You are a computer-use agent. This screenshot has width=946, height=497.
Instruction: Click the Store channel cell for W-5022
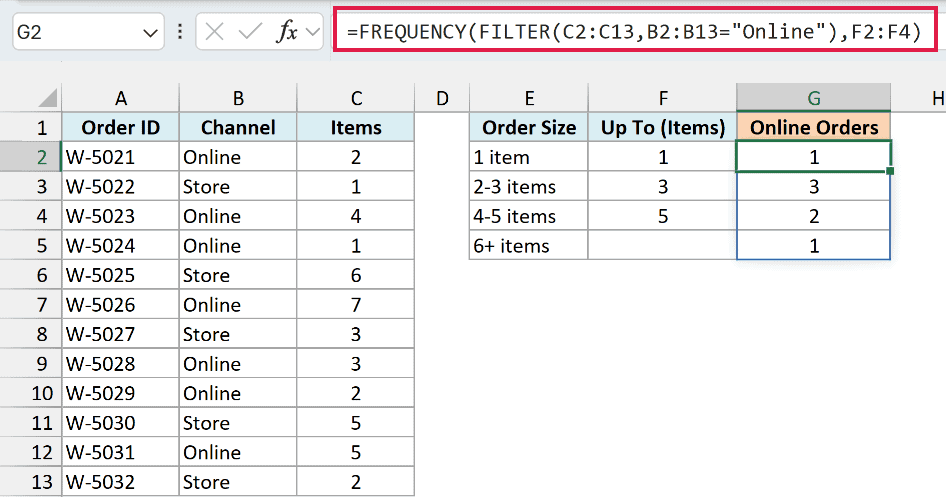point(238,186)
